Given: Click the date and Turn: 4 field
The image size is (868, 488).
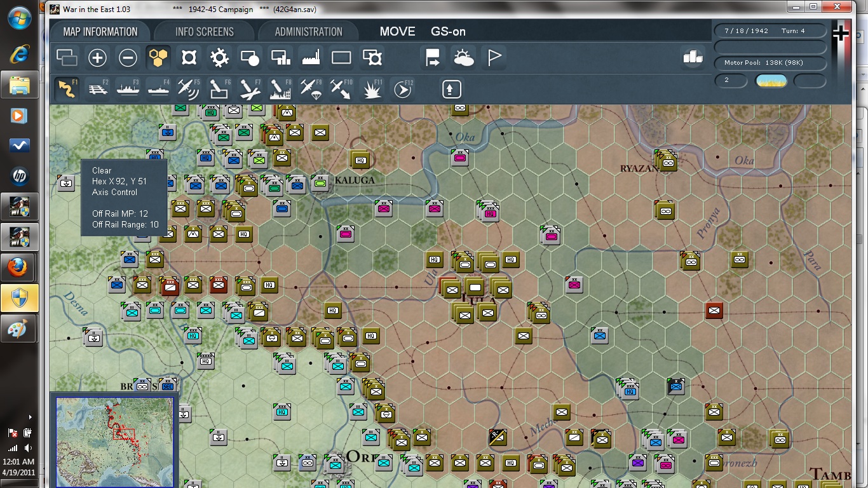Looking at the screenshot, I should tap(770, 30).
